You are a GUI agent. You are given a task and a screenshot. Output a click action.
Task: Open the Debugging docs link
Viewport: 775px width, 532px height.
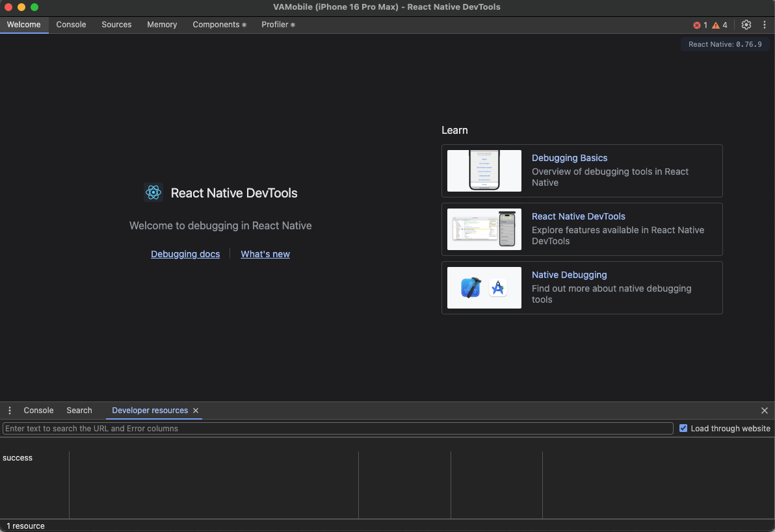click(185, 254)
